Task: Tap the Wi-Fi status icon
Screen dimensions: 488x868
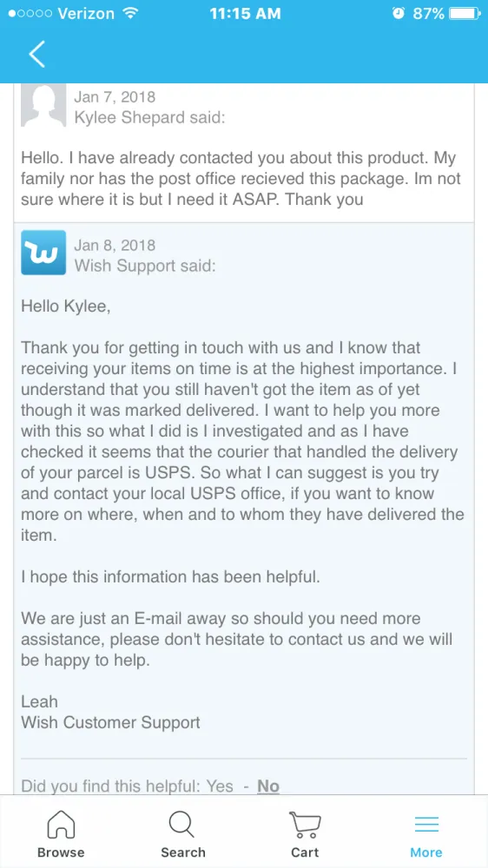Action: [x=130, y=13]
